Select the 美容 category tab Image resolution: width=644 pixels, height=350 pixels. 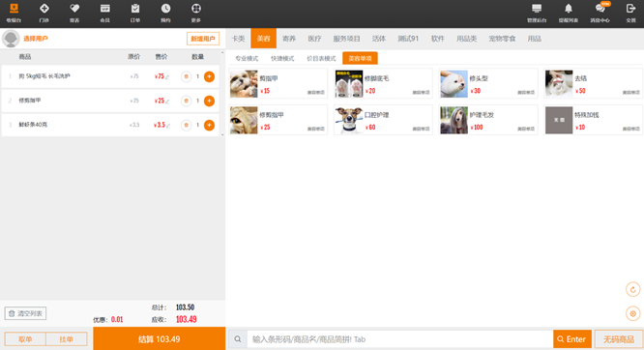pos(264,39)
